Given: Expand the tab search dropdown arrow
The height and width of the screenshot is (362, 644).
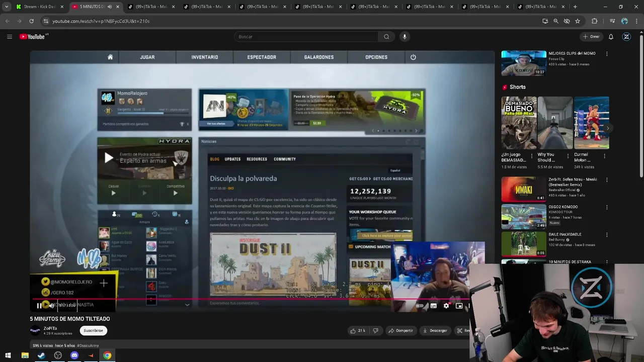Looking at the screenshot, I should click(x=6, y=7).
